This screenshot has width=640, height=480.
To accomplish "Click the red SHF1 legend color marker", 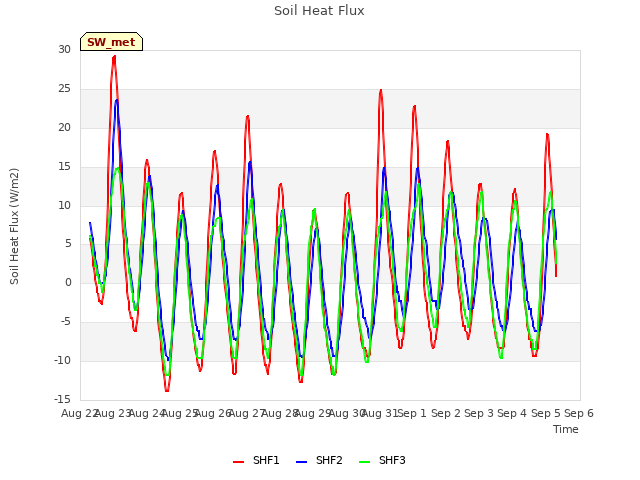I will pyautogui.click(x=238, y=462).
